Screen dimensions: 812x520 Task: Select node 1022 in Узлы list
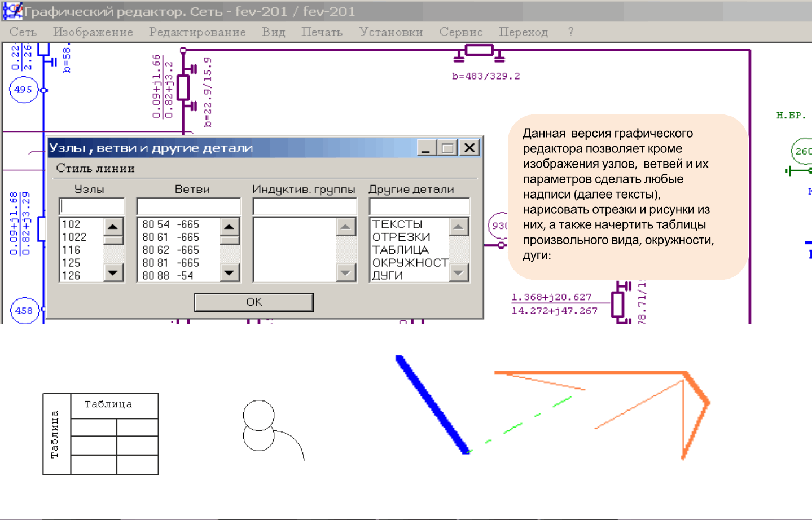74,237
